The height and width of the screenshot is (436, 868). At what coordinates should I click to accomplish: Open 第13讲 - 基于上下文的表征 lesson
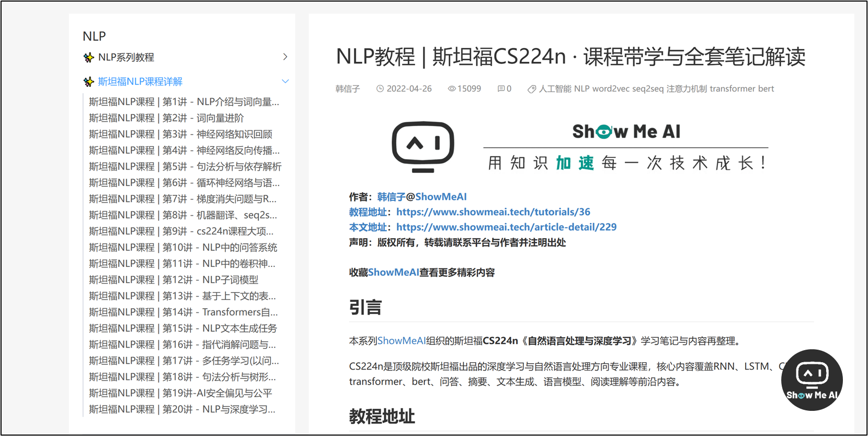(x=182, y=296)
